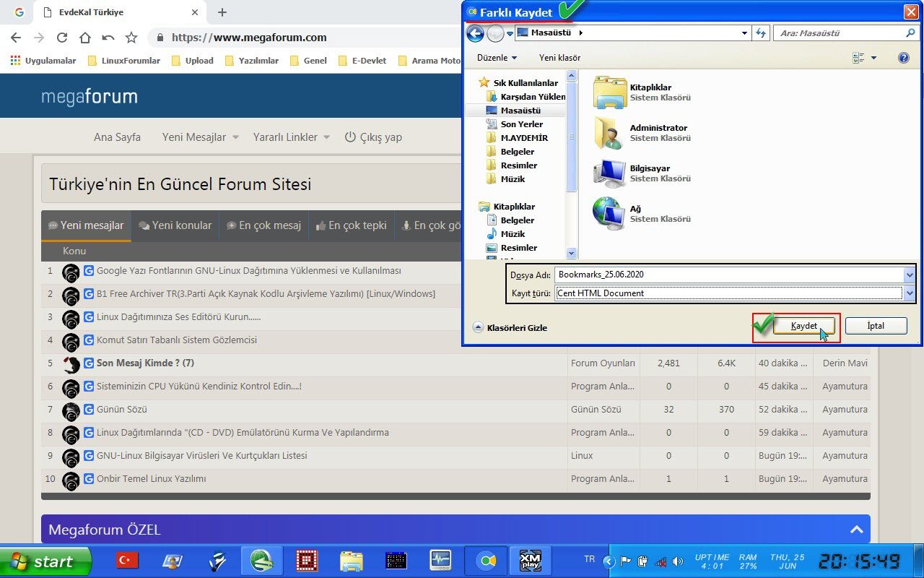This screenshot has width=924, height=578.
Task: Click the İptal button
Action: [x=876, y=326]
